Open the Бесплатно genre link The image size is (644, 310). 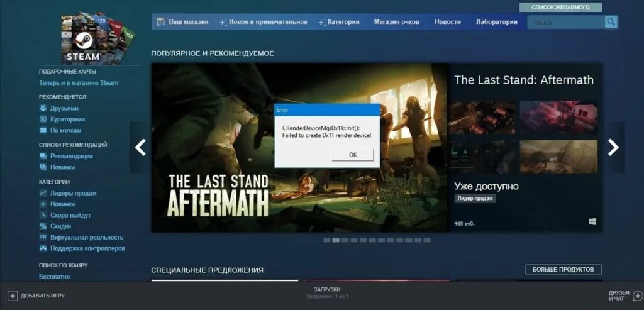click(x=54, y=276)
